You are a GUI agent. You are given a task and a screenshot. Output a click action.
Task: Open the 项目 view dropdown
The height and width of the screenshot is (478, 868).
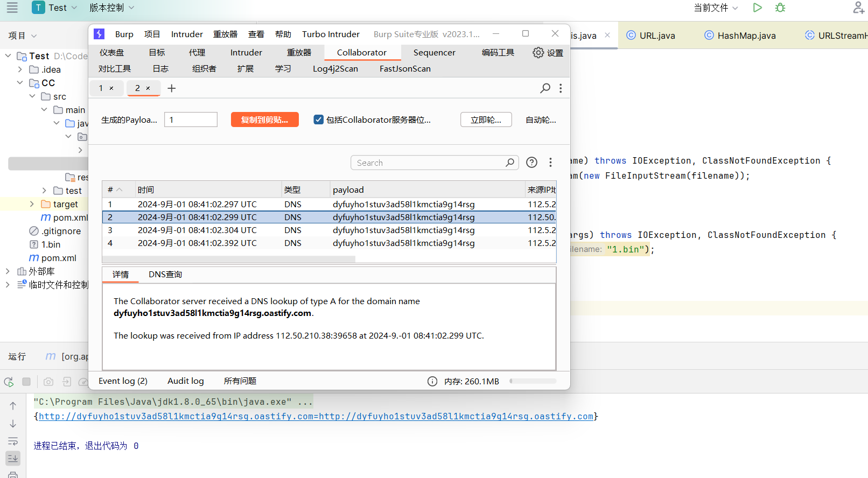[23, 36]
